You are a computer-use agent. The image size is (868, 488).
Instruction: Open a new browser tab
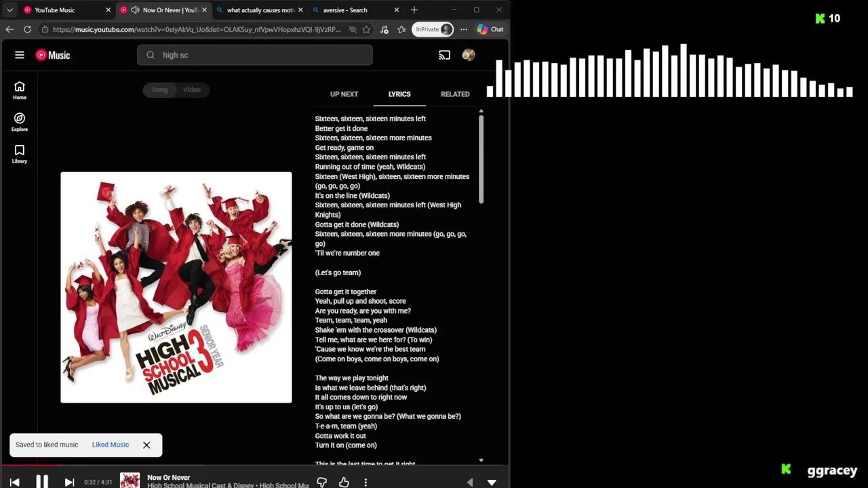[414, 10]
